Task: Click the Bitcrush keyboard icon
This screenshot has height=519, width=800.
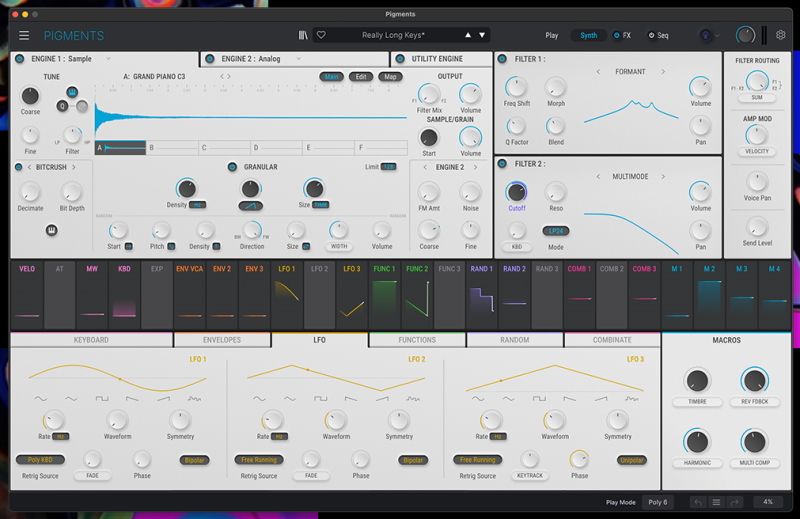Action: (51, 231)
